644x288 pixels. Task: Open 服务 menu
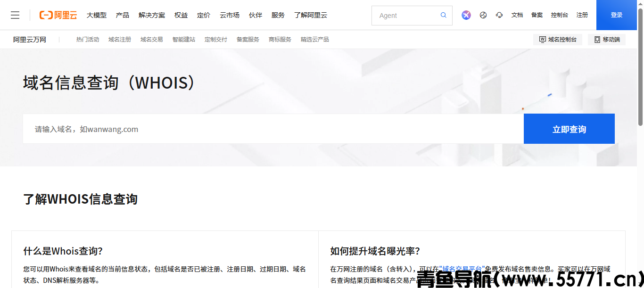[x=278, y=15]
